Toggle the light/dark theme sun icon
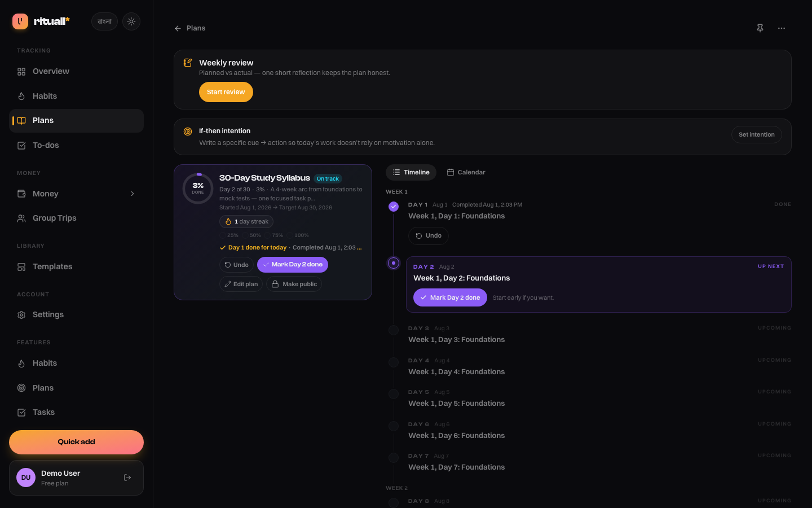Screen dimensions: 812x508 click(x=131, y=21)
